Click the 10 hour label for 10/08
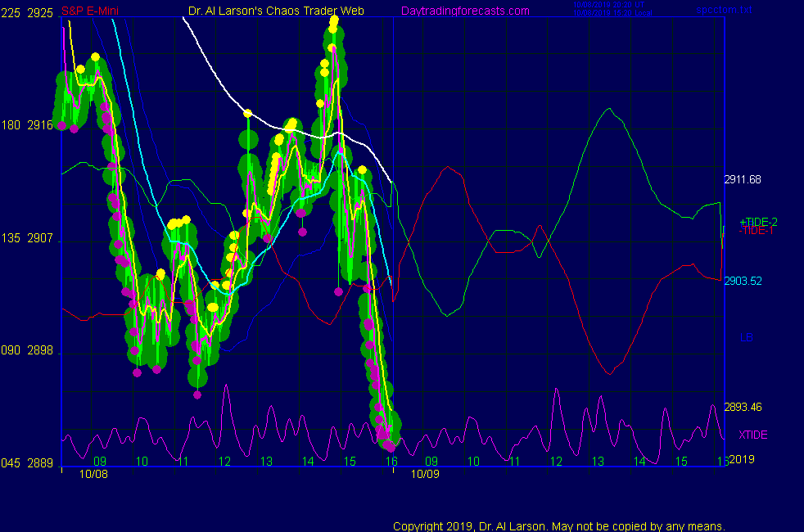804x532 pixels. pyautogui.click(x=142, y=462)
